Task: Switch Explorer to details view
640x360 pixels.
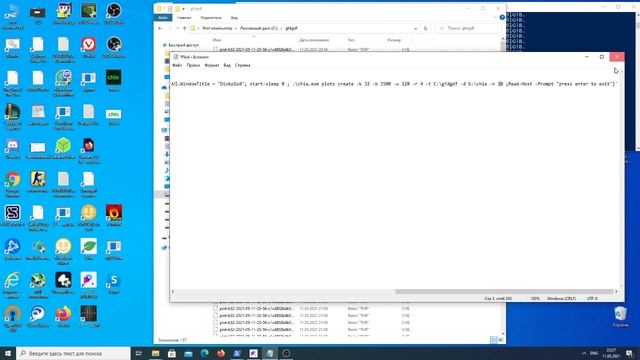Action: point(493,340)
